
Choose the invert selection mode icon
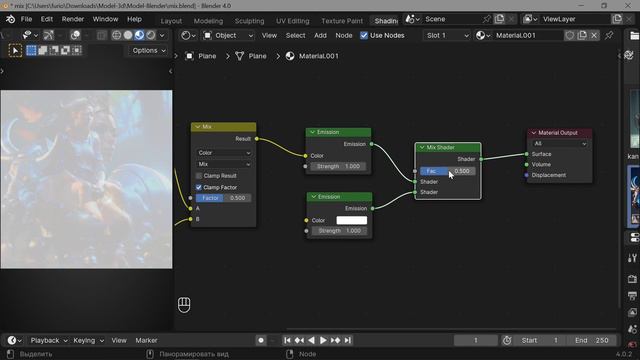click(65, 50)
